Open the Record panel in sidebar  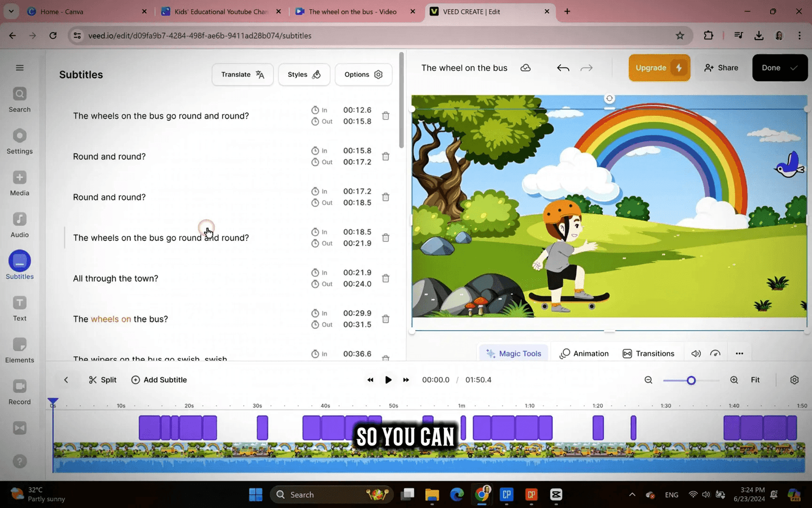click(20, 392)
